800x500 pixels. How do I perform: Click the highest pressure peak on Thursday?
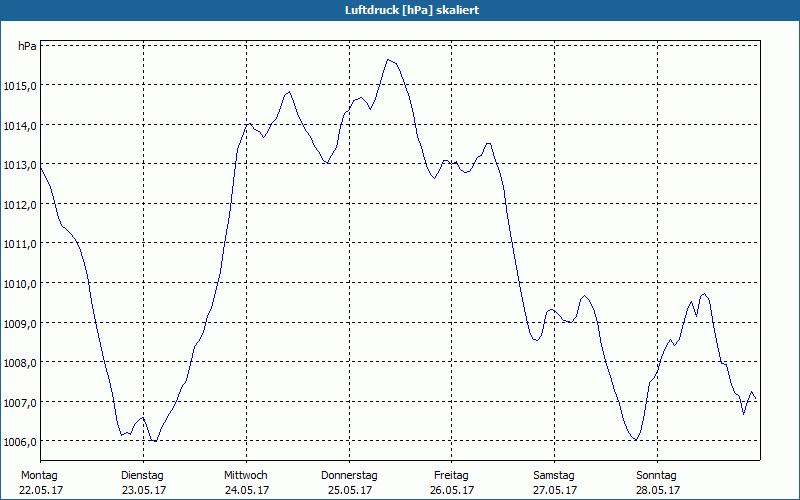[x=388, y=60]
